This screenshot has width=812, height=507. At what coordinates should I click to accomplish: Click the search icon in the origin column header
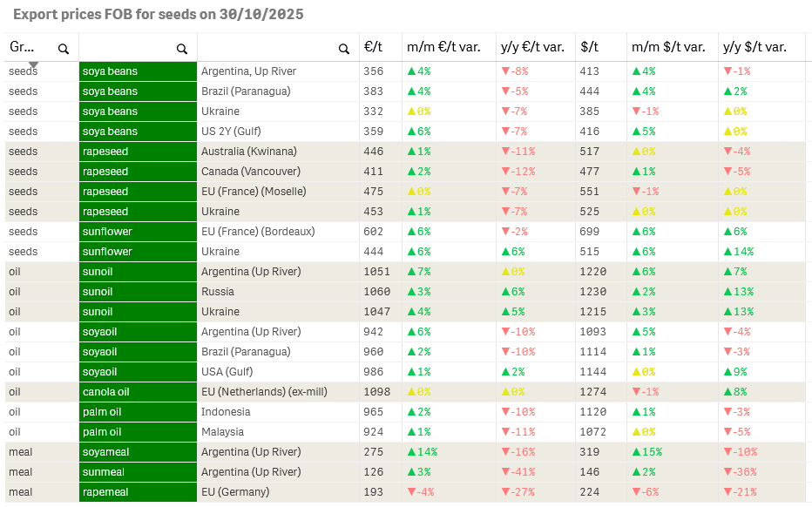pos(343,49)
